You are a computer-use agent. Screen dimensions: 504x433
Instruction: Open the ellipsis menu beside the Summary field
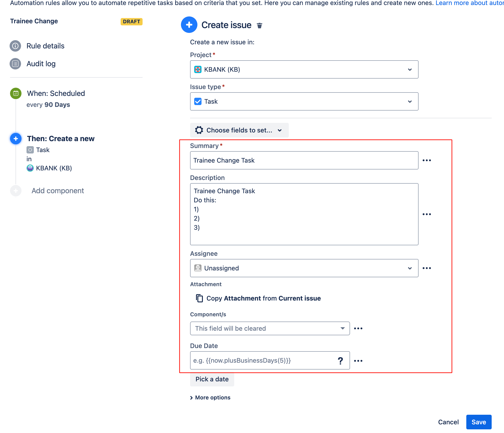pyautogui.click(x=427, y=160)
